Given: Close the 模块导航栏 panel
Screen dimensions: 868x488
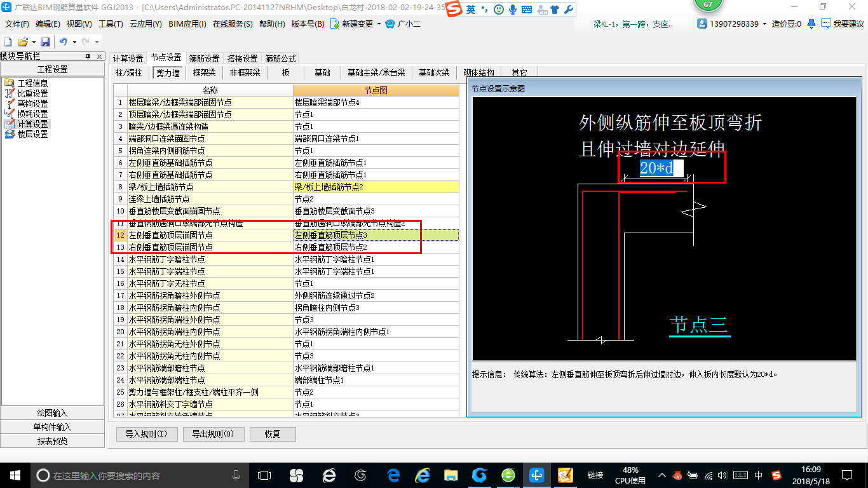Looking at the screenshot, I should click(x=100, y=57).
